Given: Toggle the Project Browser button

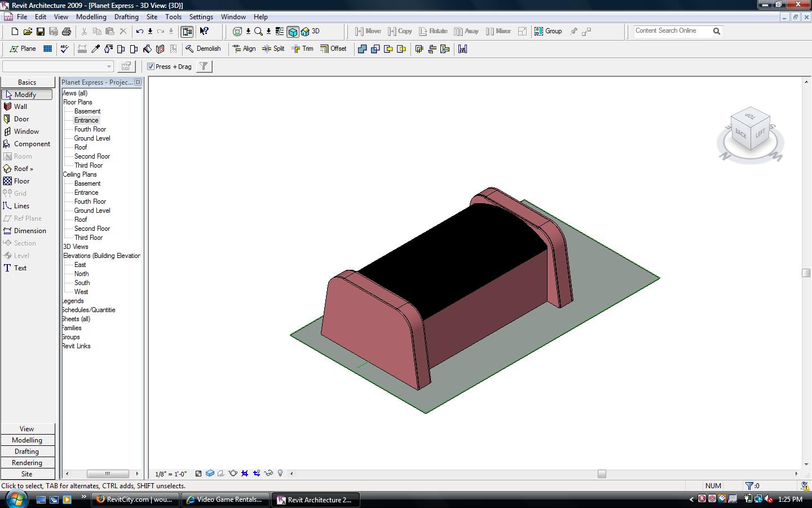Looking at the screenshot, I should click(x=187, y=32).
